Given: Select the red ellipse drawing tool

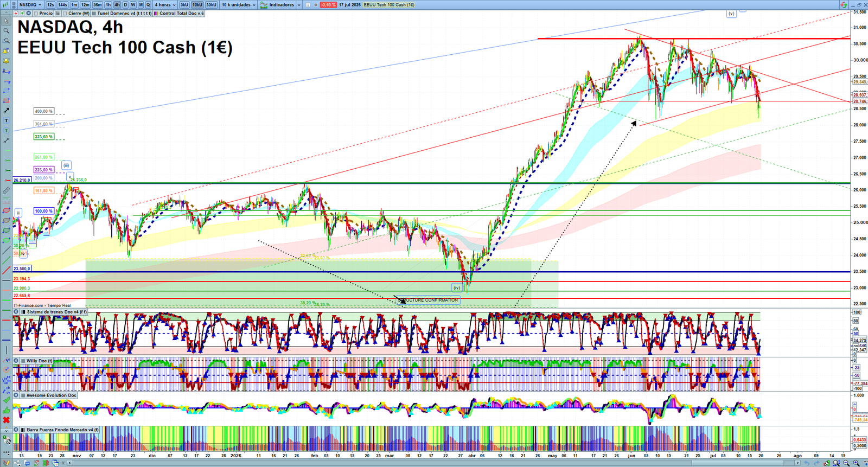Looking at the screenshot, I should [x=7, y=210].
